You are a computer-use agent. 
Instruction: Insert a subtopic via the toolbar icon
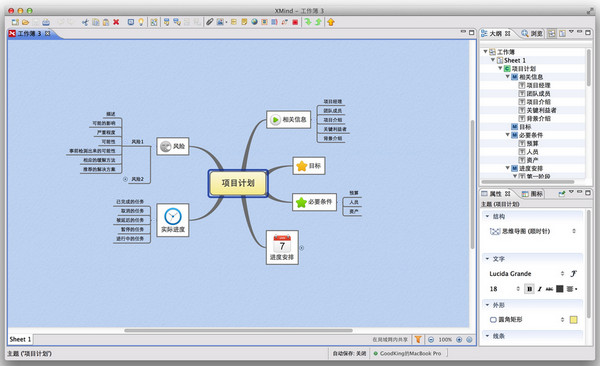176,22
